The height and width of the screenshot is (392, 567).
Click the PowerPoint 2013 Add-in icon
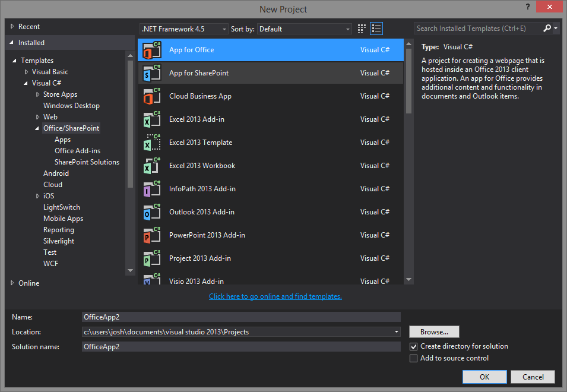[152, 235]
